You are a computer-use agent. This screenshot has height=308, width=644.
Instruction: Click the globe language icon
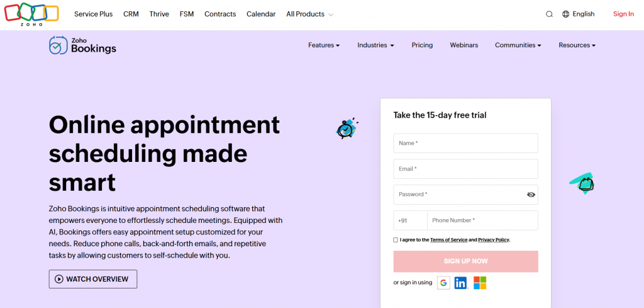pos(565,14)
